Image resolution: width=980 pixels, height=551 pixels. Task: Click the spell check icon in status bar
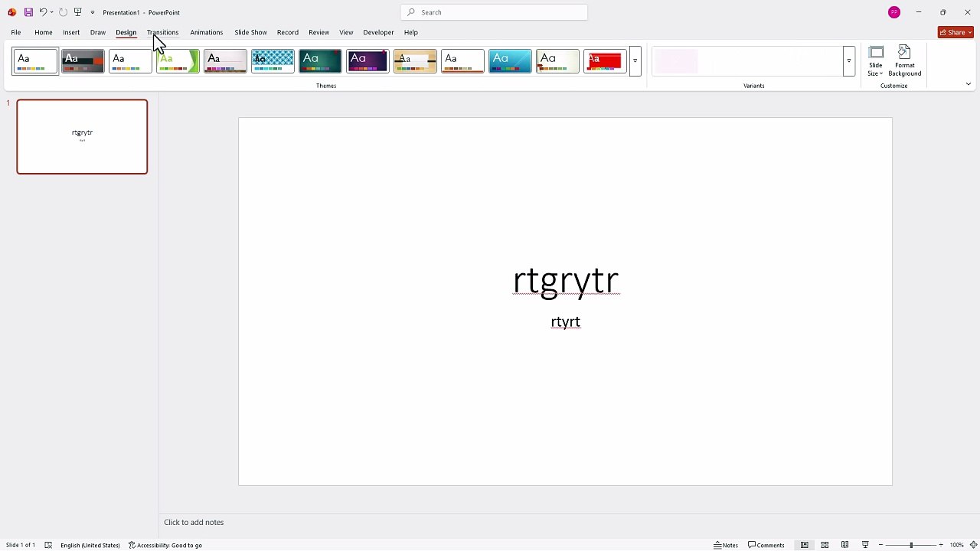48,545
